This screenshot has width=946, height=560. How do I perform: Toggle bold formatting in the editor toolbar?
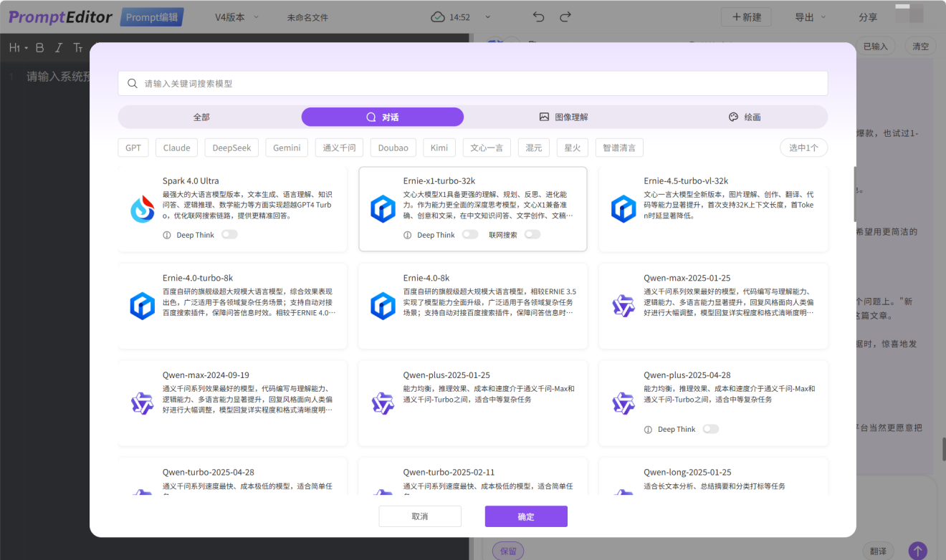(40, 48)
